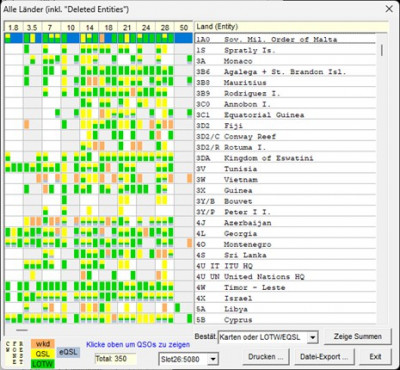This screenshot has width=400, height=370.
Task: Click the yellow QSL legend swatch
Action: [x=43, y=354]
